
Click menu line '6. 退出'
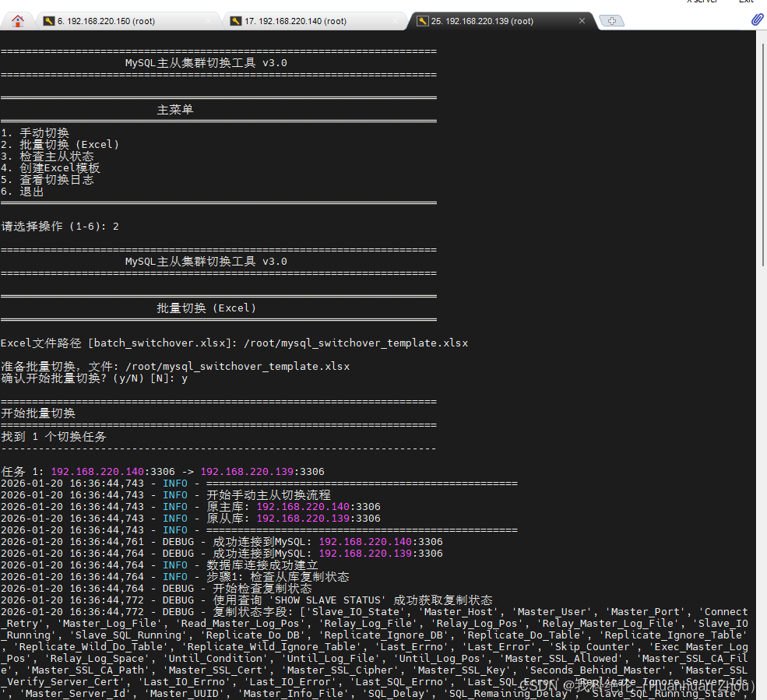23,192
